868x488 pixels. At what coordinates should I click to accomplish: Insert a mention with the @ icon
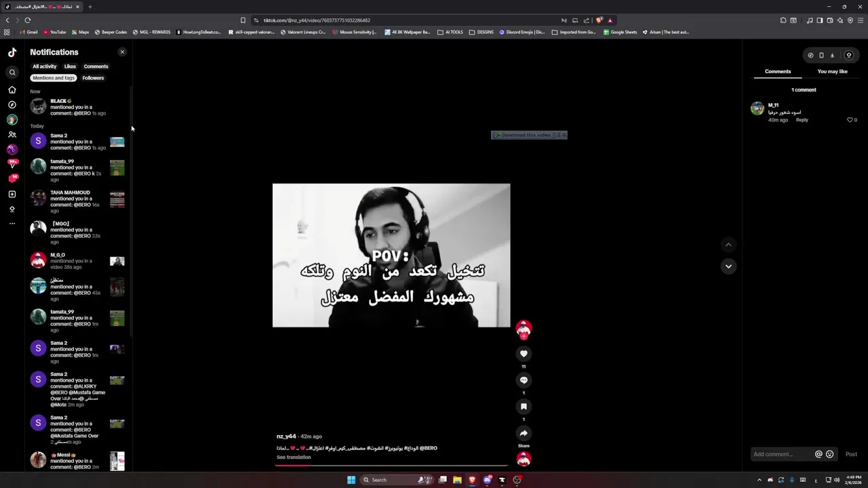(818, 454)
